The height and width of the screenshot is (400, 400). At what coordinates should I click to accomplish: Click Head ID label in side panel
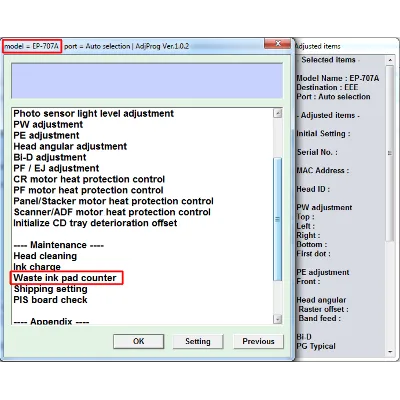[x=313, y=189]
